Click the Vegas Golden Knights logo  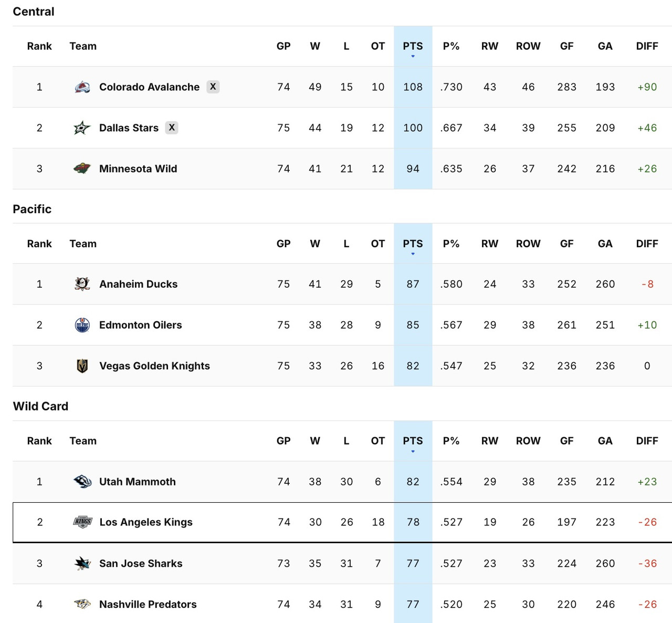click(x=82, y=366)
